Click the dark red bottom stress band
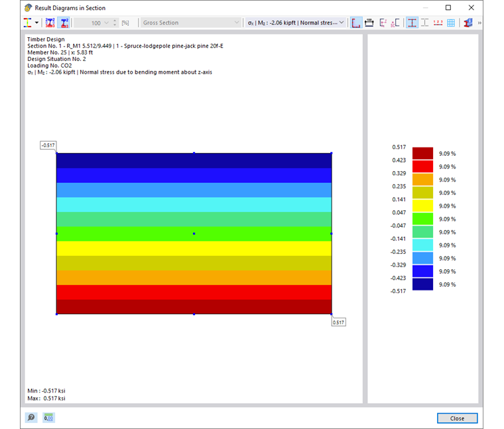Screen dimensions: 504x429 pyautogui.click(x=194, y=307)
